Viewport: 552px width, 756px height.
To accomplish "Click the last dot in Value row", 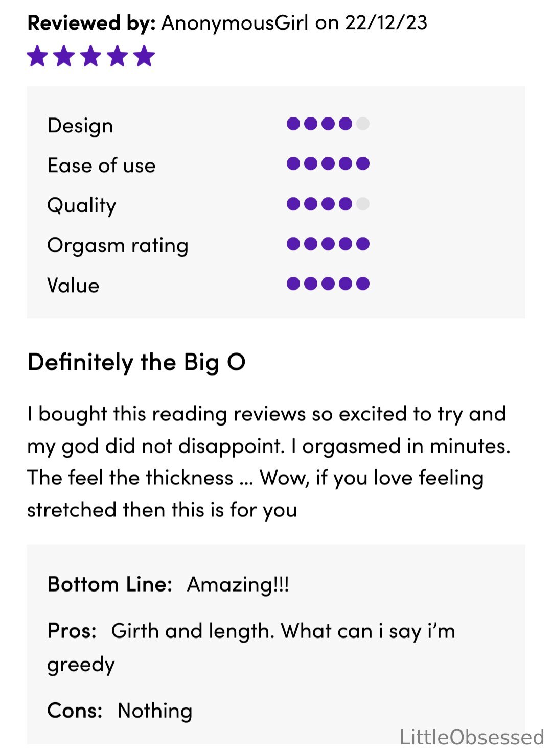I will pos(363,283).
